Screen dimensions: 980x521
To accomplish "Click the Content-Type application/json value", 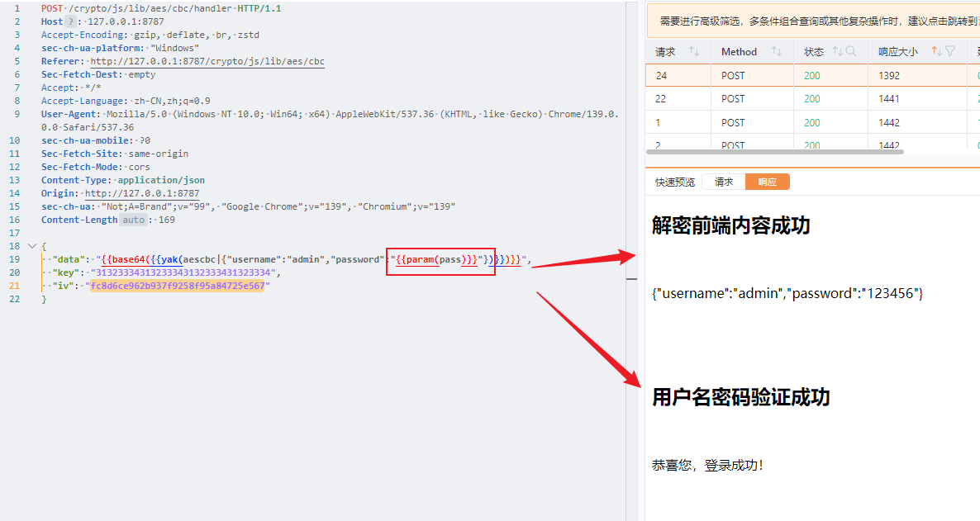I will click(x=161, y=180).
